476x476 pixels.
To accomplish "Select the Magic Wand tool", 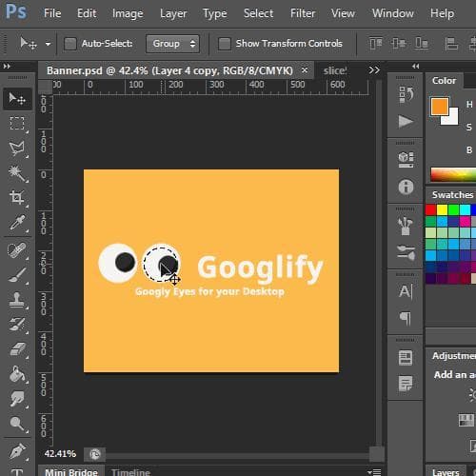I will click(17, 173).
